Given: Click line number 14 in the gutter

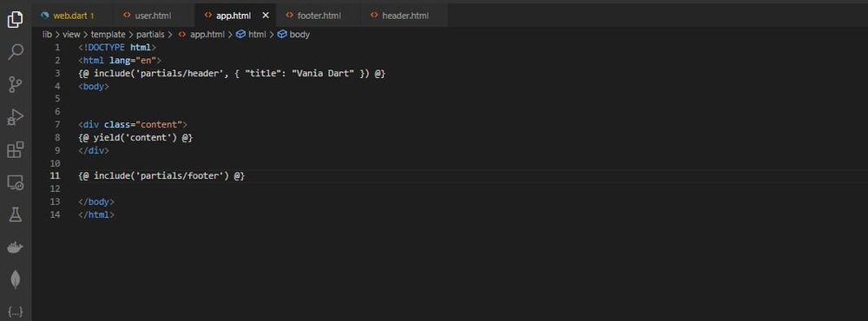Looking at the screenshot, I should tap(55, 214).
